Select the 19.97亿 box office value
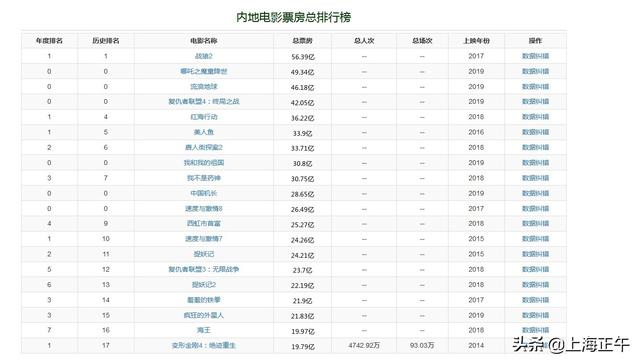The width and height of the screenshot is (640, 363). point(302,331)
